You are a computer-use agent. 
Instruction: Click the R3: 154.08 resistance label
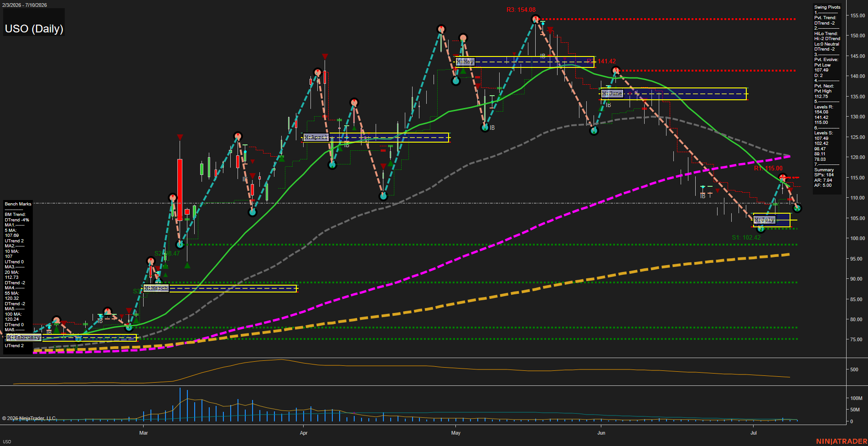[521, 10]
